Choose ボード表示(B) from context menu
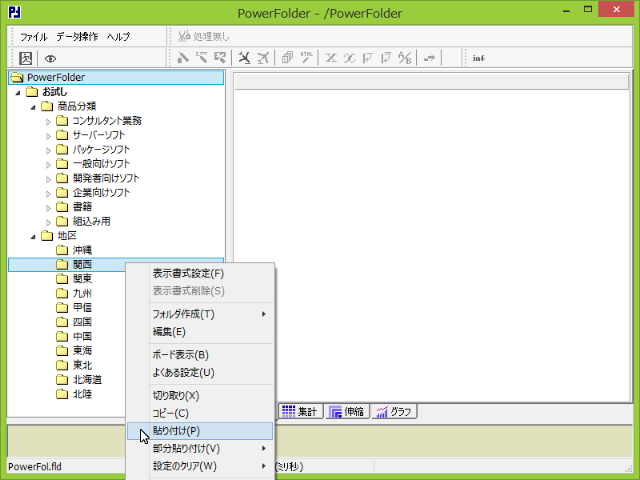The width and height of the screenshot is (640, 480). [200, 355]
